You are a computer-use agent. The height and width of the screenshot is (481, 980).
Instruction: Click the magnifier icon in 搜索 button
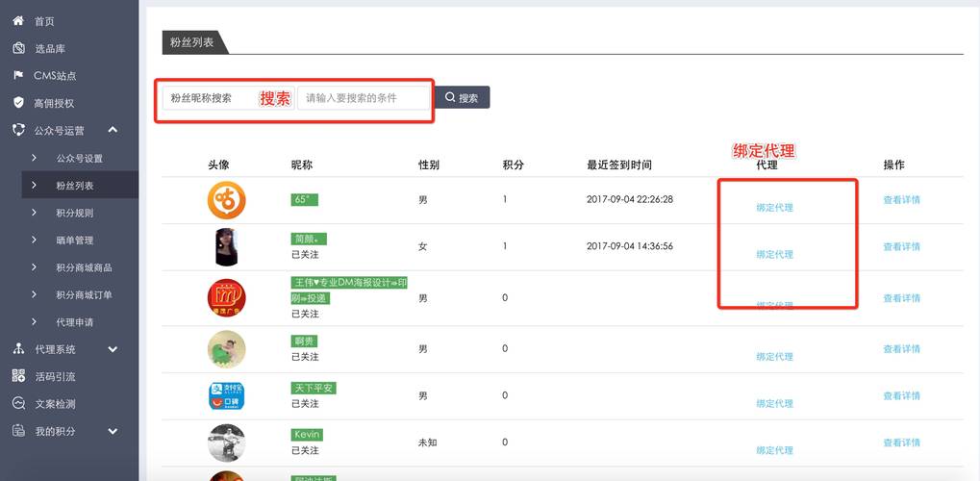[450, 97]
